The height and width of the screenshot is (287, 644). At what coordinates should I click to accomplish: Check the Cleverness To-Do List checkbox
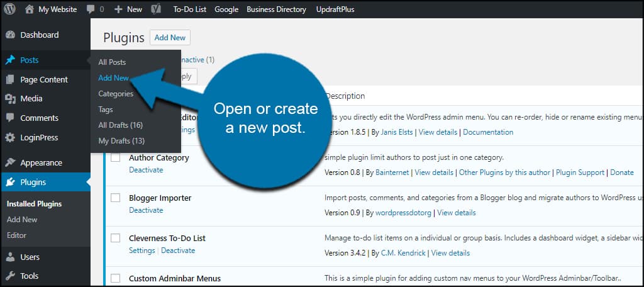116,238
